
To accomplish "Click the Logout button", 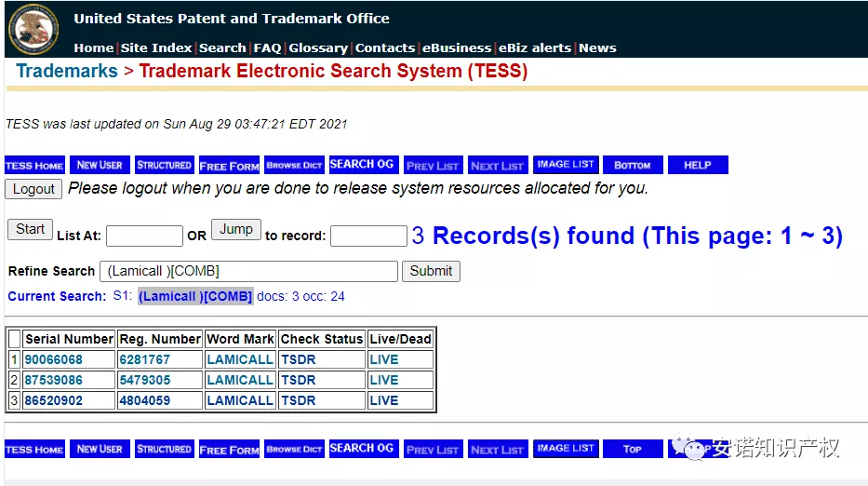I will [33, 189].
